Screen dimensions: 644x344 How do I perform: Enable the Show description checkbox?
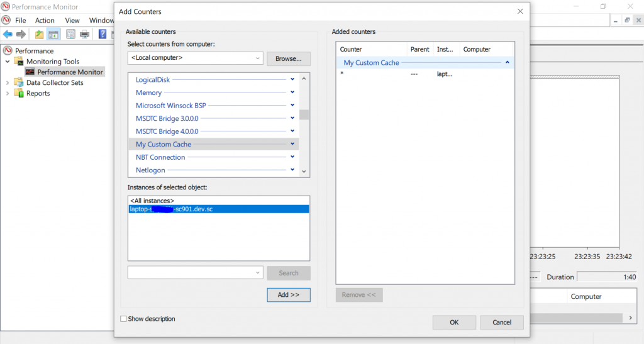click(124, 319)
